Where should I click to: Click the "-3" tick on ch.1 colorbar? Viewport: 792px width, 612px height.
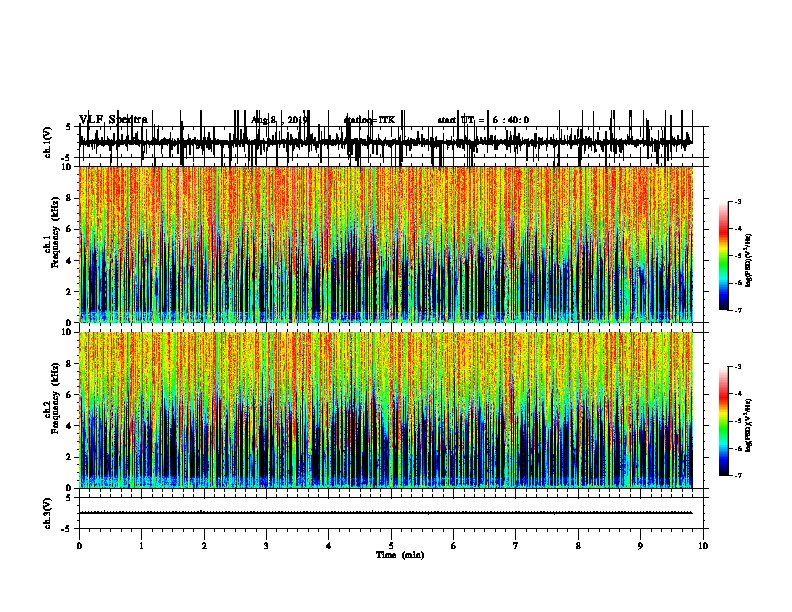(x=737, y=202)
